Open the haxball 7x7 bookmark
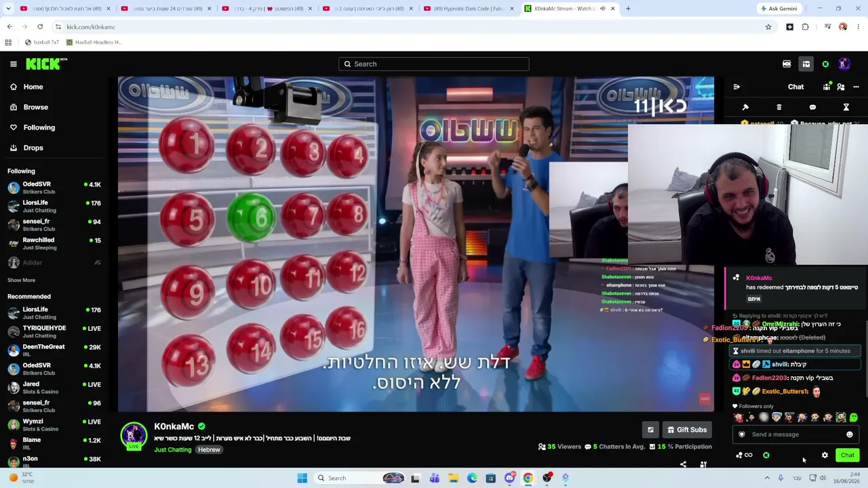Viewport: 868px width, 488px height. 42,42
